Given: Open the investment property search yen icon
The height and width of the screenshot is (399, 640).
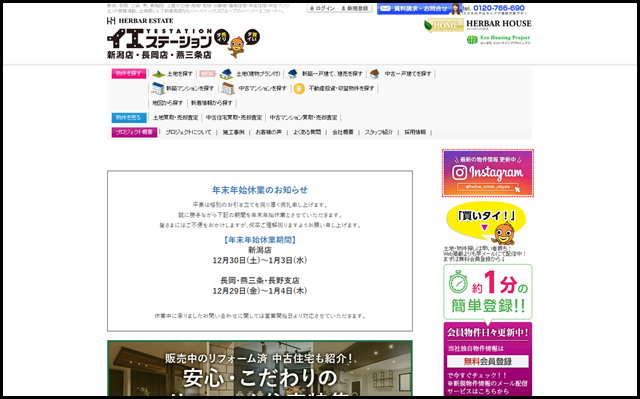Looking at the screenshot, I should coord(299,89).
